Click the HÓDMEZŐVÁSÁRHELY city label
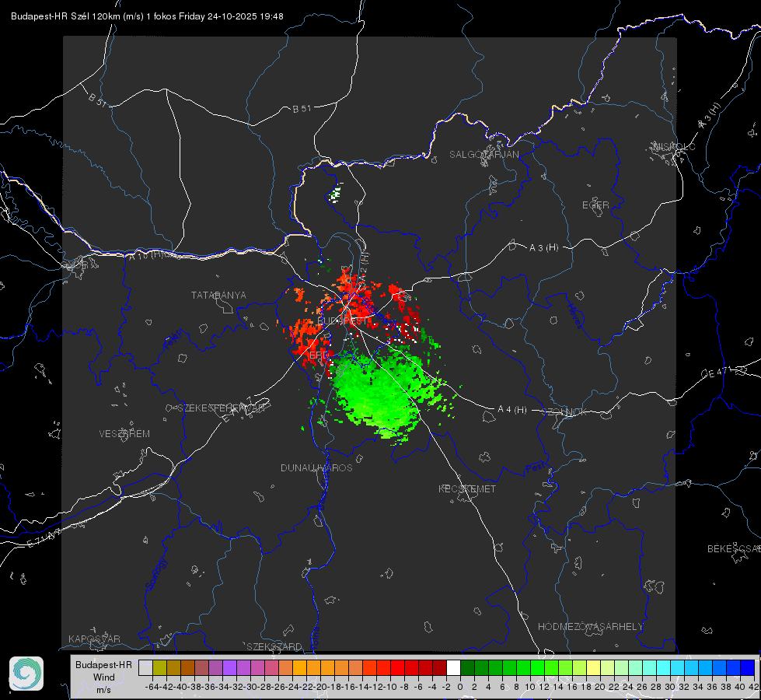The height and width of the screenshot is (700, 761). 590,627
